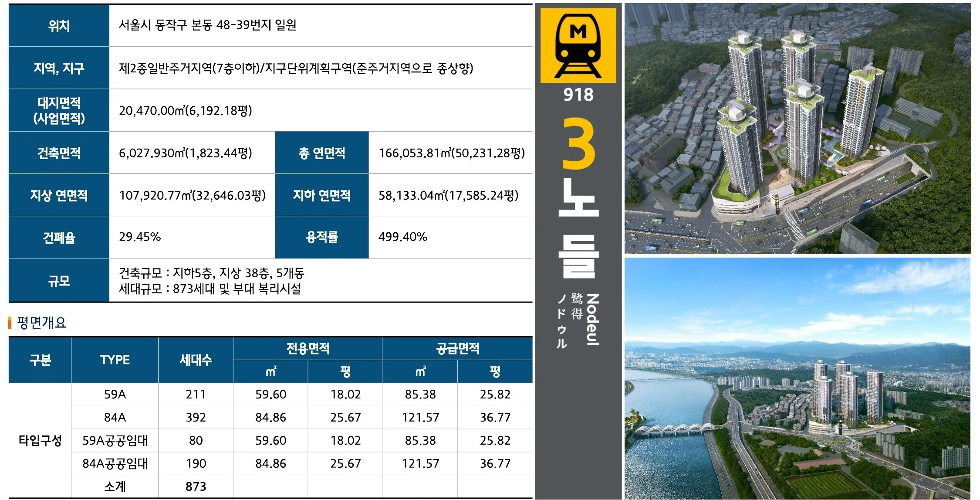Image resolution: width=980 pixels, height=500 pixels.
Task: Click the ㎡ subheader under 전용면적
Action: 270,371
